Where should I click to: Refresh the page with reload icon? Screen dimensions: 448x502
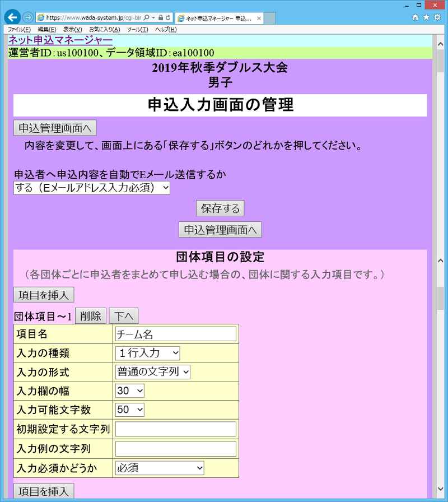coord(169,17)
